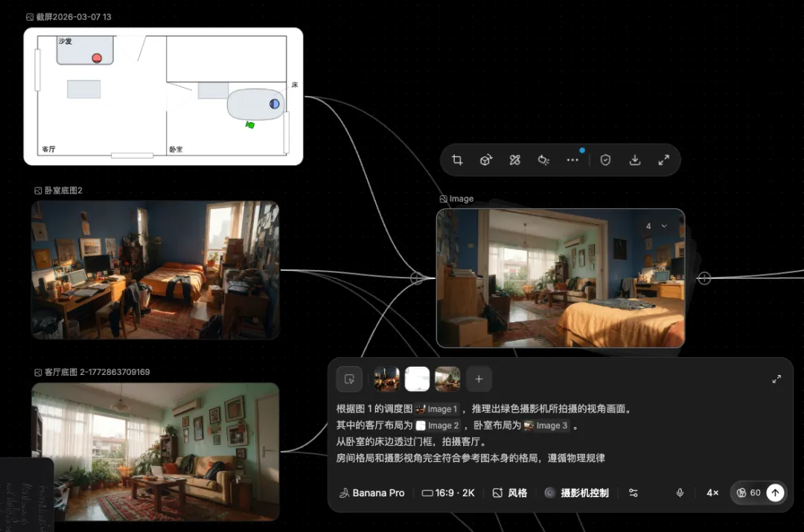Screen dimensions: 804x532
Task: Select the 客厅底图 living room image node
Action: point(156,452)
